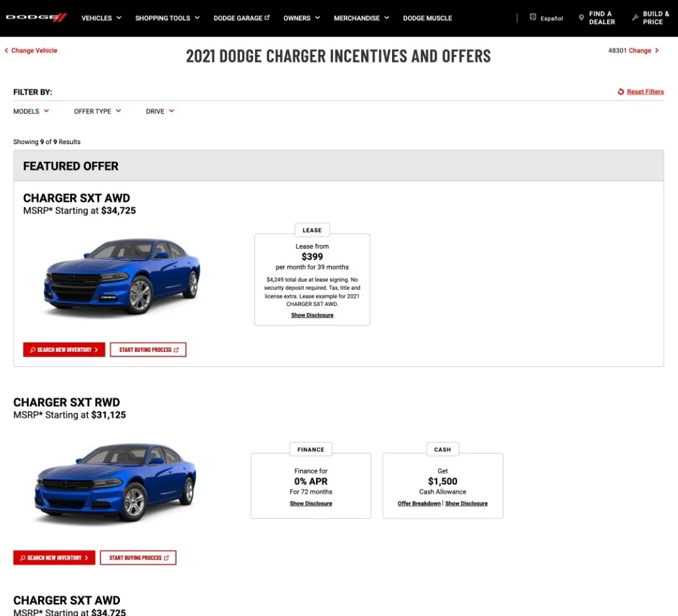
Task: Show Disclosure for 0% APR finance offer
Action: [311, 503]
